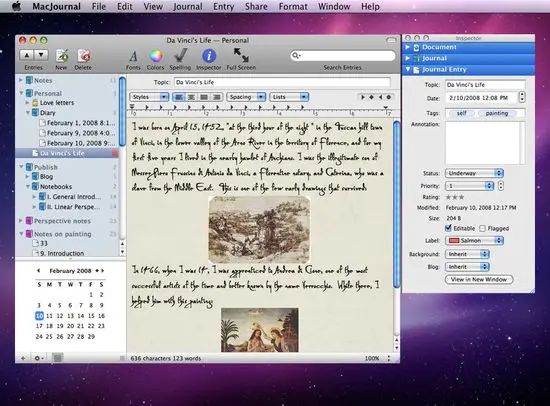The image size is (550, 406).
Task: Collapse the Diary tree item
Action: click(28, 113)
